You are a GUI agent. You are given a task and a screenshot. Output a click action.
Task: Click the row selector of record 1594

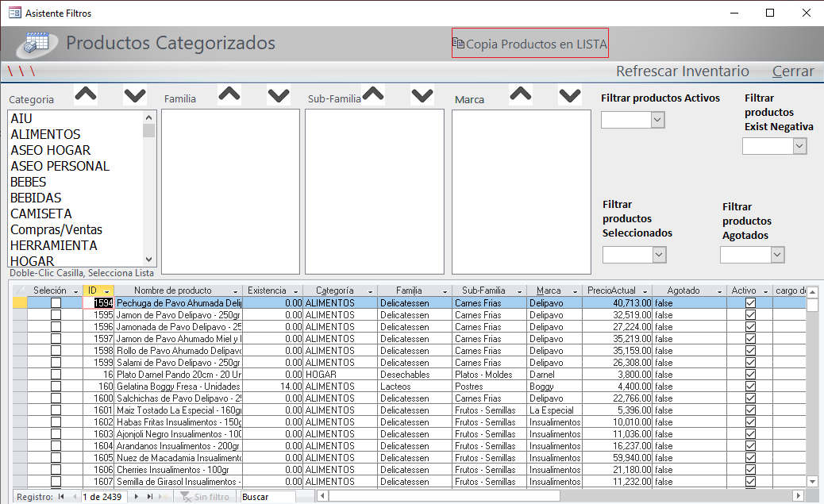pos(20,302)
